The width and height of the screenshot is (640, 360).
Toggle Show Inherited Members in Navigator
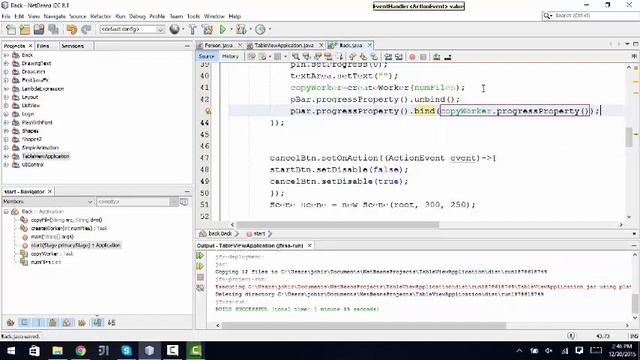tap(11, 323)
